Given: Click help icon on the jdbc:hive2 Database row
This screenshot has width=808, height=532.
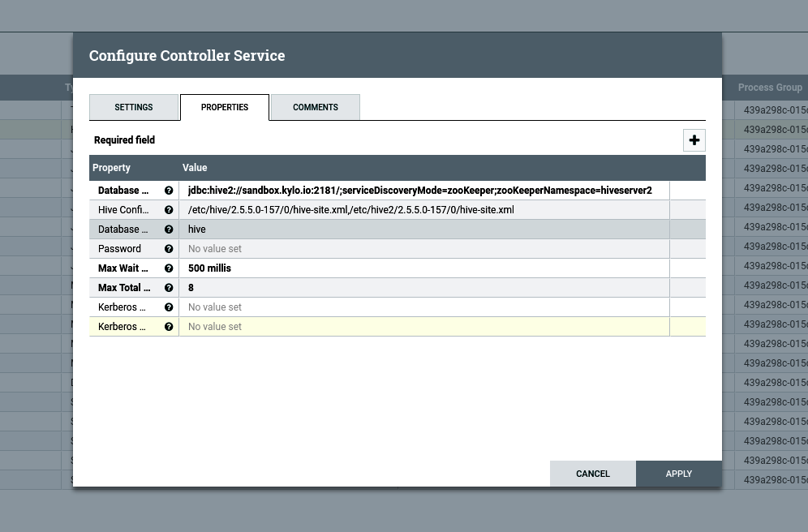Looking at the screenshot, I should [169, 191].
